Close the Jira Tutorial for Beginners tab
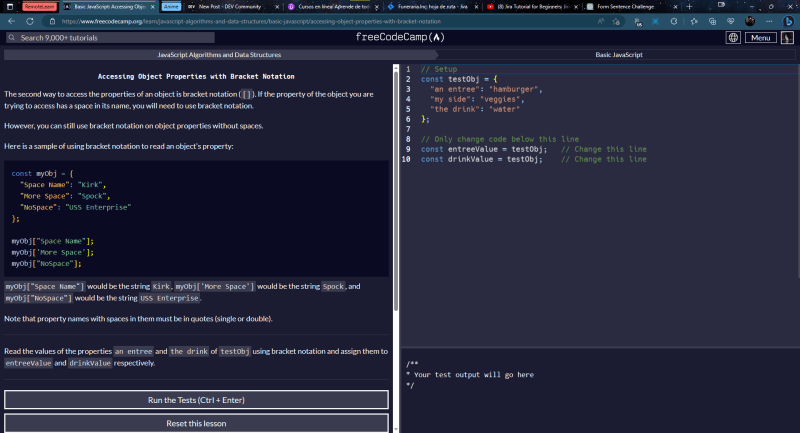 [576, 7]
